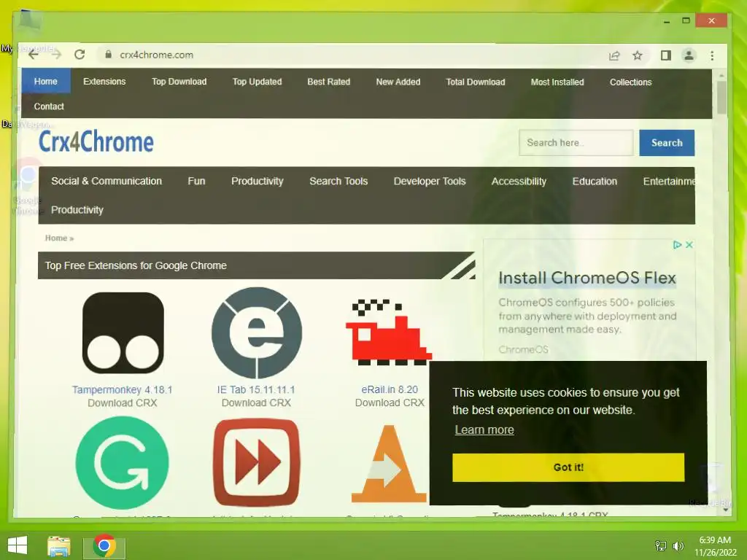Open the Tampermonkey 4.18.1 link

(123, 389)
